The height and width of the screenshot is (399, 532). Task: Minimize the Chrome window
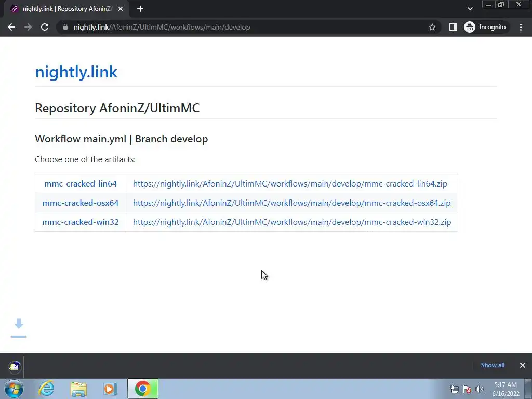tap(488, 5)
